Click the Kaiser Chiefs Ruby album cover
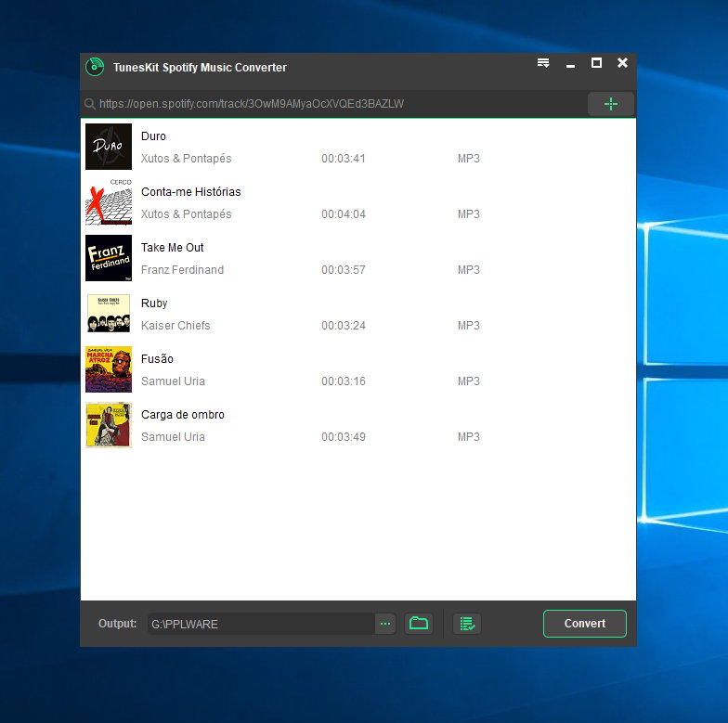 (x=109, y=314)
